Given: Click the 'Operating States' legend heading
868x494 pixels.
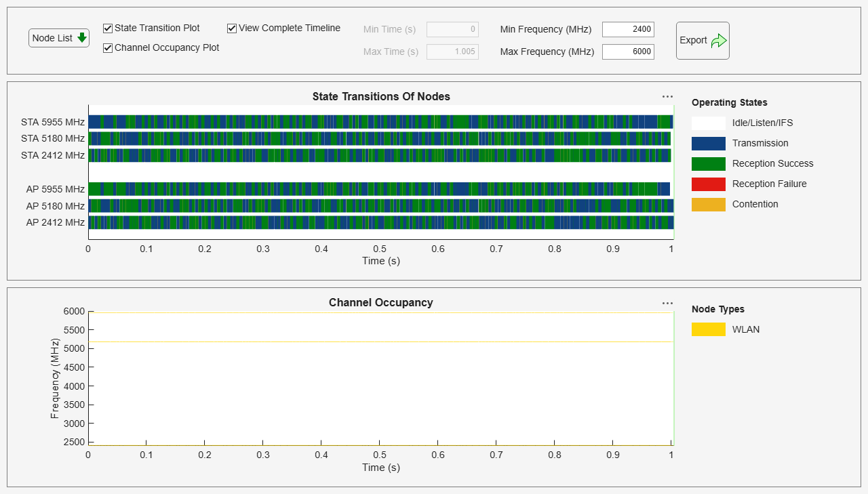Looking at the screenshot, I should (x=730, y=103).
